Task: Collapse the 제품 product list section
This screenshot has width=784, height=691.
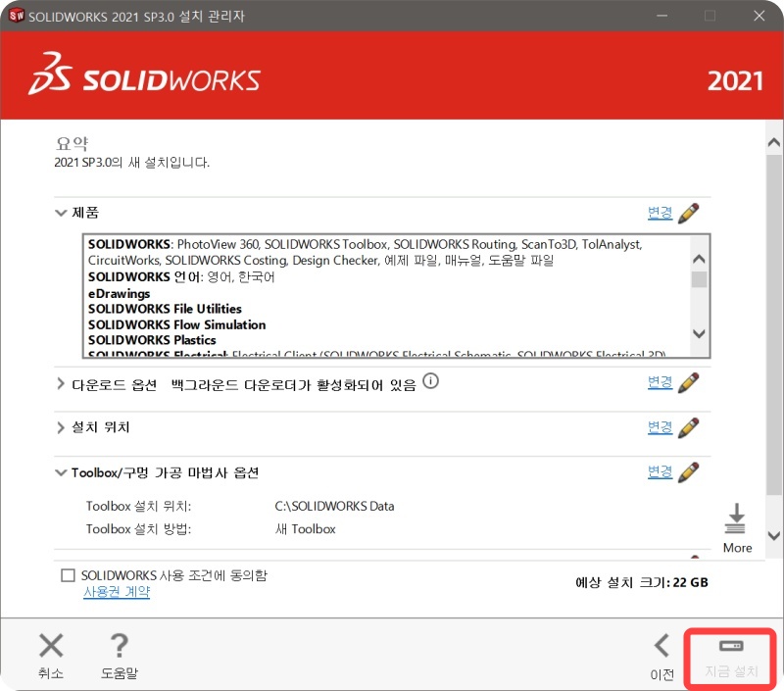Action: (x=61, y=213)
